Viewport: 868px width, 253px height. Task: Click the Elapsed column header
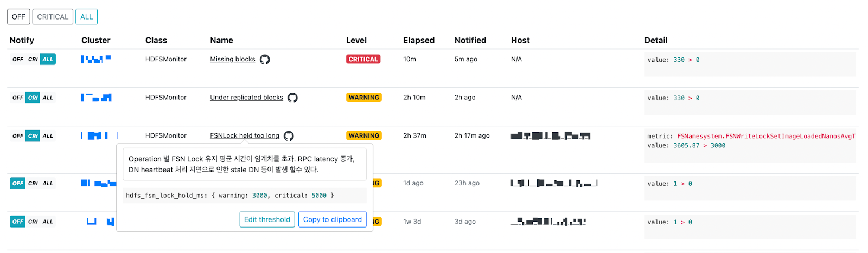tap(419, 40)
